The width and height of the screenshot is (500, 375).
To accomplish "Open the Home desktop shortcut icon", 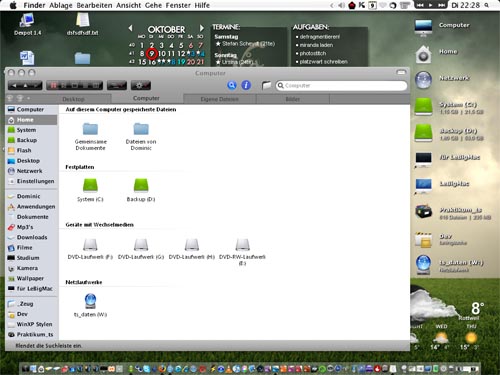I will click(423, 54).
